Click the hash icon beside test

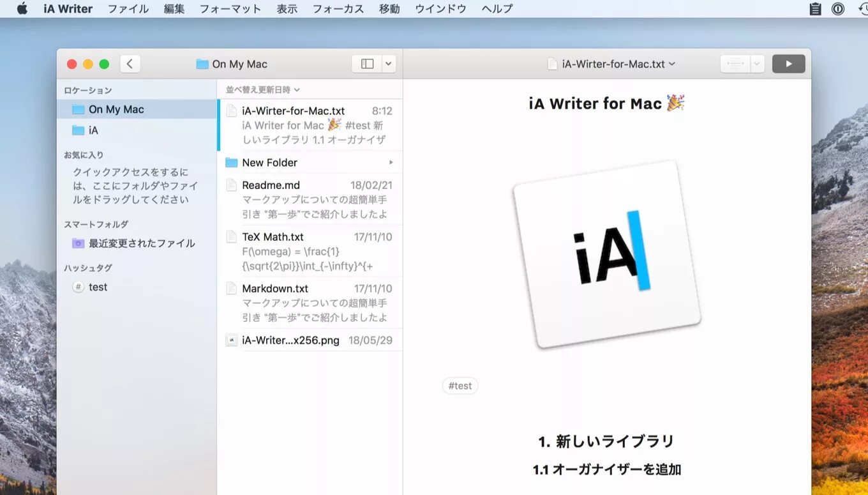pyautogui.click(x=79, y=287)
